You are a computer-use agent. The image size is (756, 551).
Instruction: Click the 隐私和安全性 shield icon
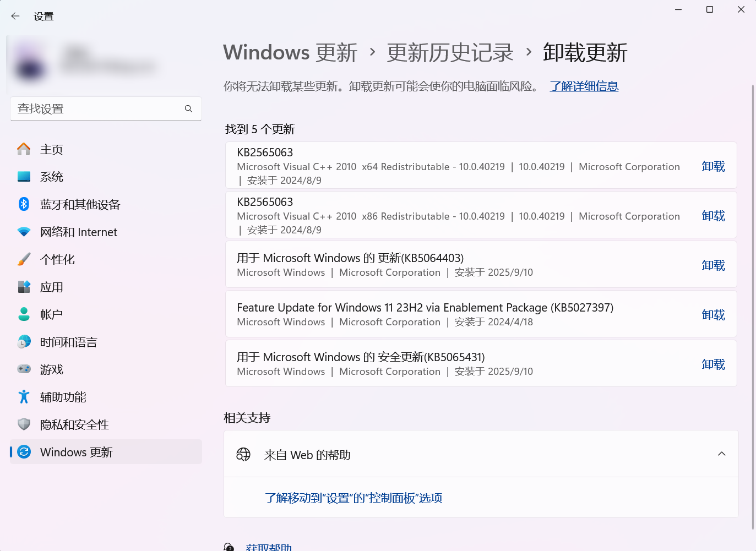(x=24, y=424)
